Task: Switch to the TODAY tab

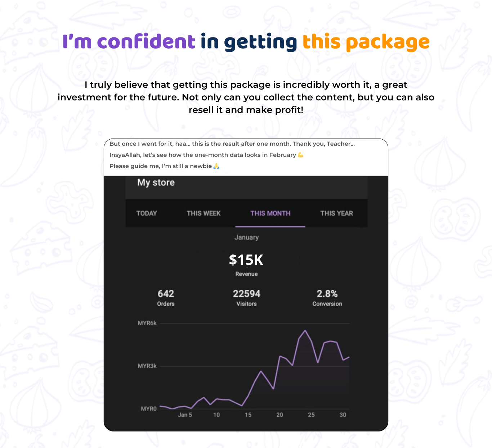Action: 147,213
